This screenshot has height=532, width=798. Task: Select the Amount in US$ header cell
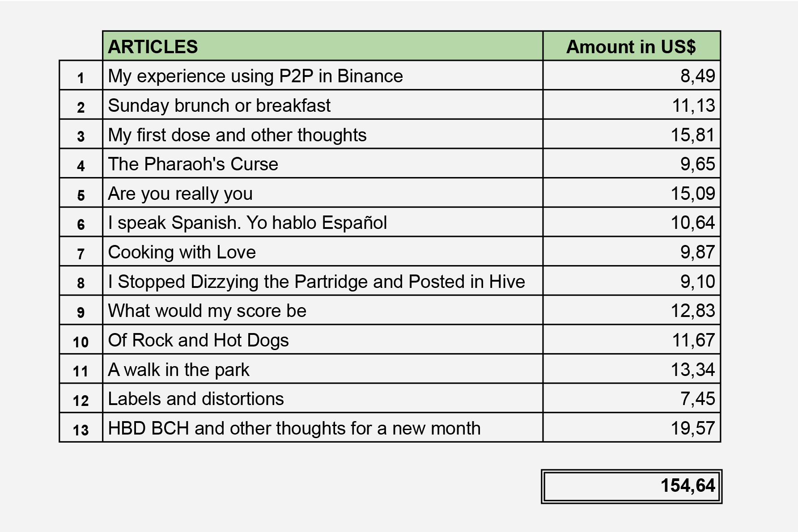[632, 46]
